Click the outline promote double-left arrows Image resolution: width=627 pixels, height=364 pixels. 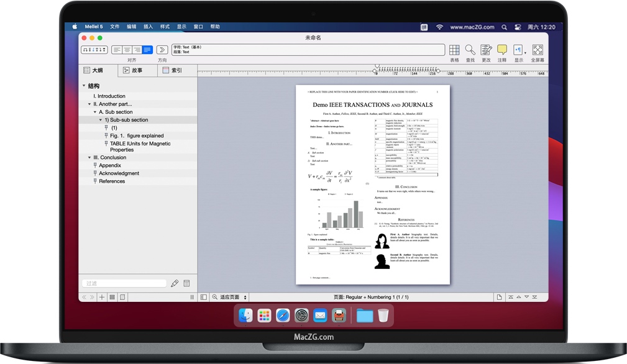click(84, 298)
